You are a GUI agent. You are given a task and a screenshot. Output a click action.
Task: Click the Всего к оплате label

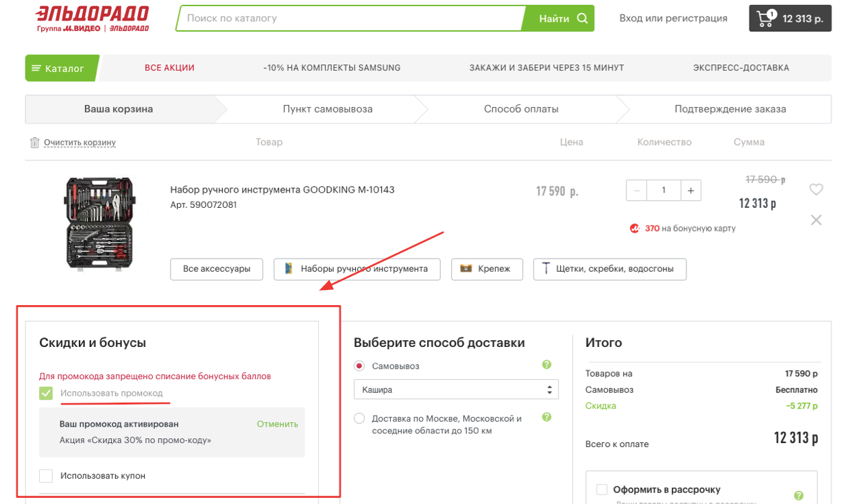617,444
